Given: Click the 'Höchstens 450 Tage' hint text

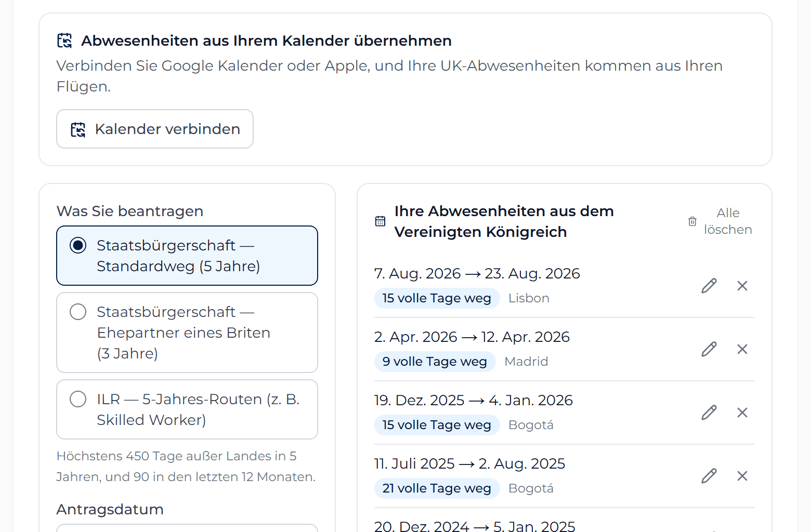Looking at the screenshot, I should click(186, 467).
